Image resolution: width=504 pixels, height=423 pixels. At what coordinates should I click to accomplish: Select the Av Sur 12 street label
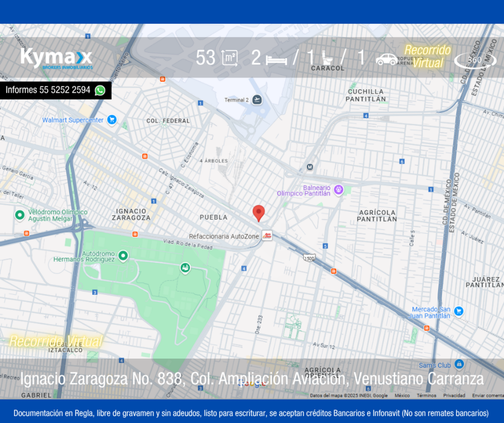pos(324,346)
